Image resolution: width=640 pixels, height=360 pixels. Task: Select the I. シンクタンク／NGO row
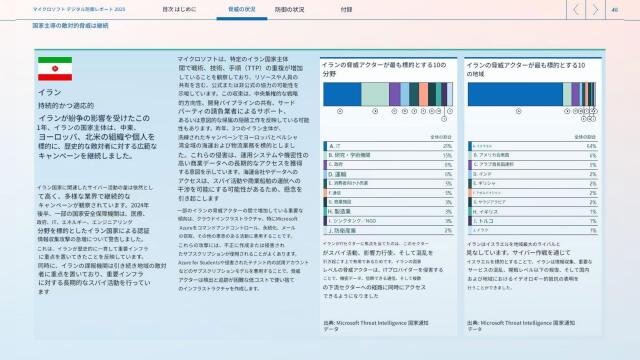coord(388,221)
